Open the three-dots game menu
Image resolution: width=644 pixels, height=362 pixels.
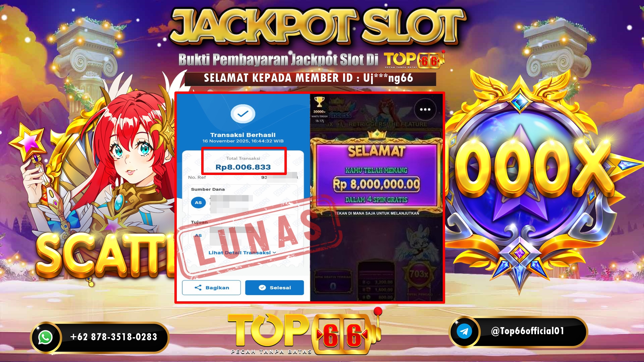(425, 109)
